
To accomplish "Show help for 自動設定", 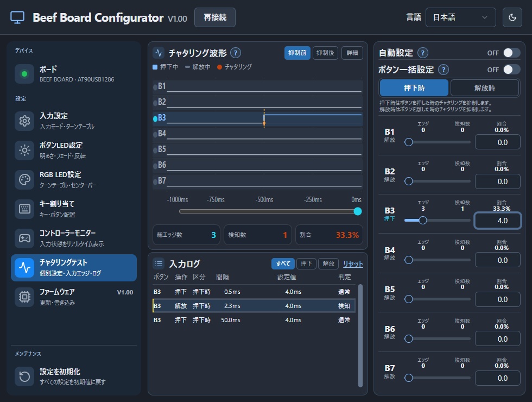I will coord(423,53).
